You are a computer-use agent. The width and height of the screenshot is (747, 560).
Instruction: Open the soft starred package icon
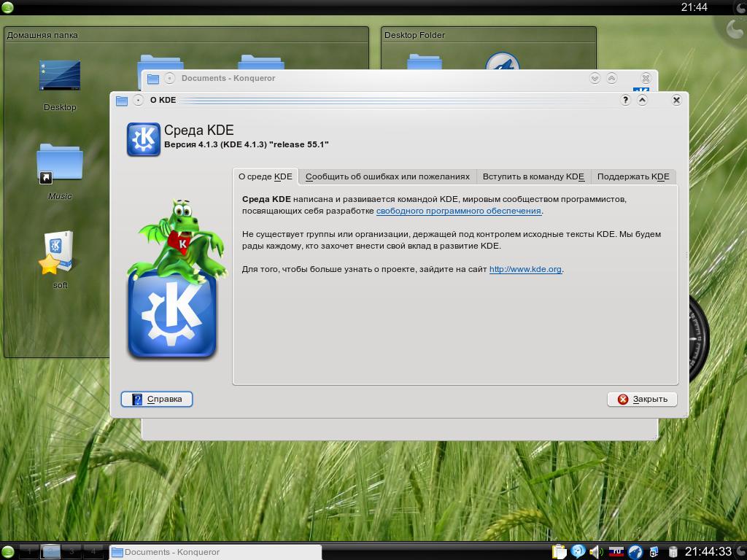(56, 252)
